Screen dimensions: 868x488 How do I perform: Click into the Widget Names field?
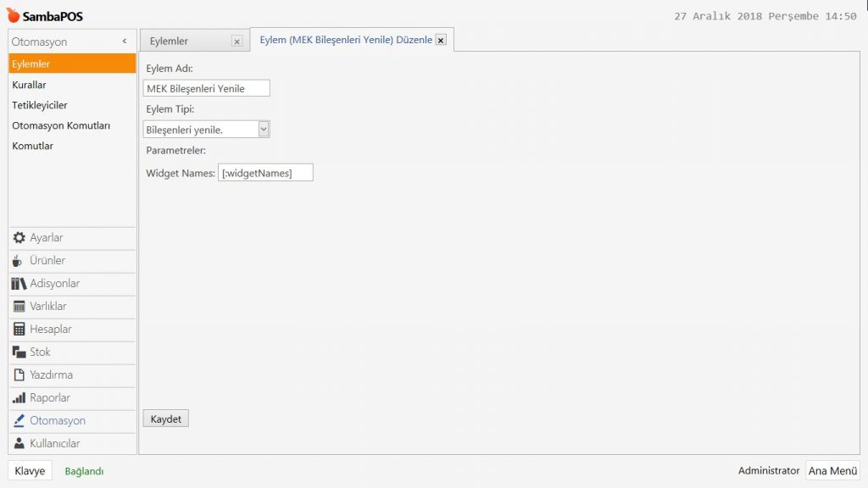pyautogui.click(x=265, y=173)
